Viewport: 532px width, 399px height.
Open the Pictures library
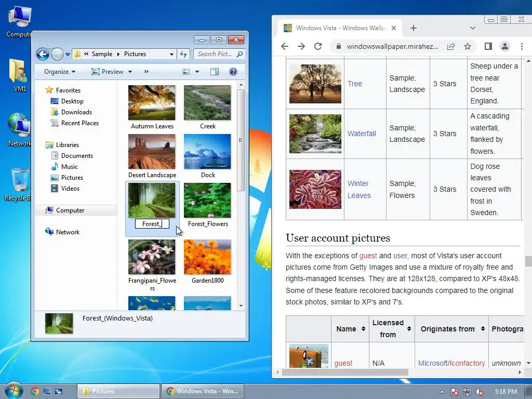pyautogui.click(x=67, y=178)
